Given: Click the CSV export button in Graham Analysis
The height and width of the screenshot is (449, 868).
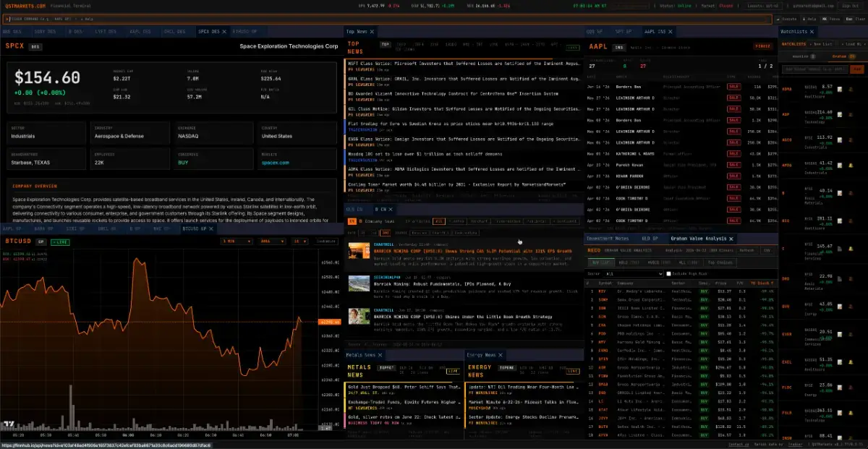Looking at the screenshot, I should 767,250.
